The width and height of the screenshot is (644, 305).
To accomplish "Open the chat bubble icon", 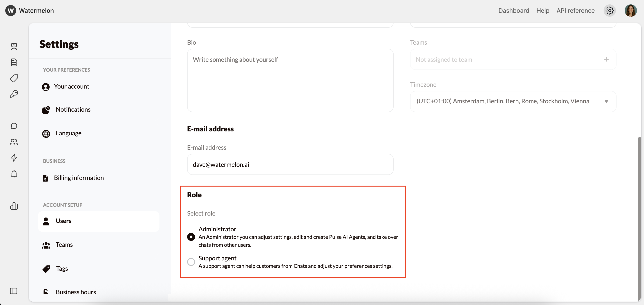I will click(x=14, y=126).
